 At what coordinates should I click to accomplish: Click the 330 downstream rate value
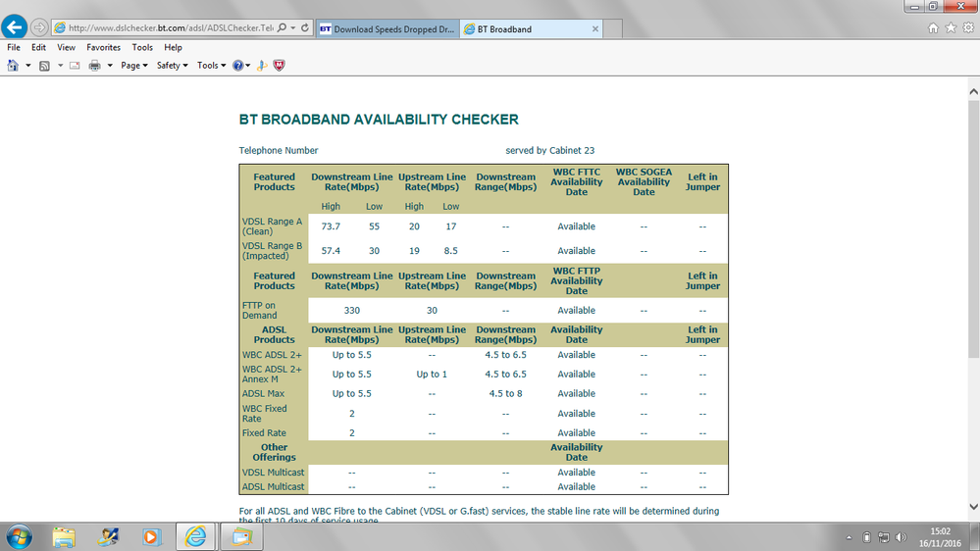click(x=352, y=311)
